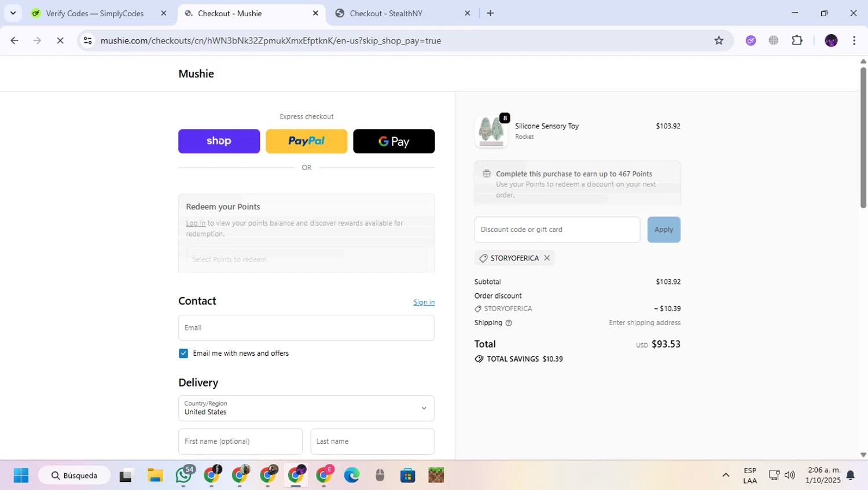The image size is (868, 490).
Task: Remove the STORYOFERICA discount code
Action: click(x=547, y=258)
